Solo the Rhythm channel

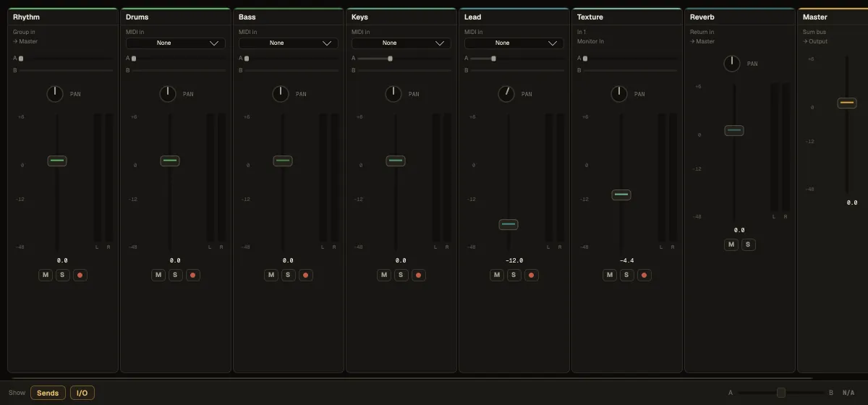63,275
